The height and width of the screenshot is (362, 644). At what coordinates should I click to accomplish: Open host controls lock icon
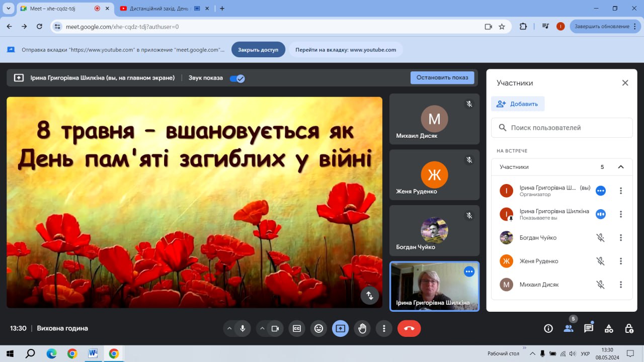pos(629,328)
